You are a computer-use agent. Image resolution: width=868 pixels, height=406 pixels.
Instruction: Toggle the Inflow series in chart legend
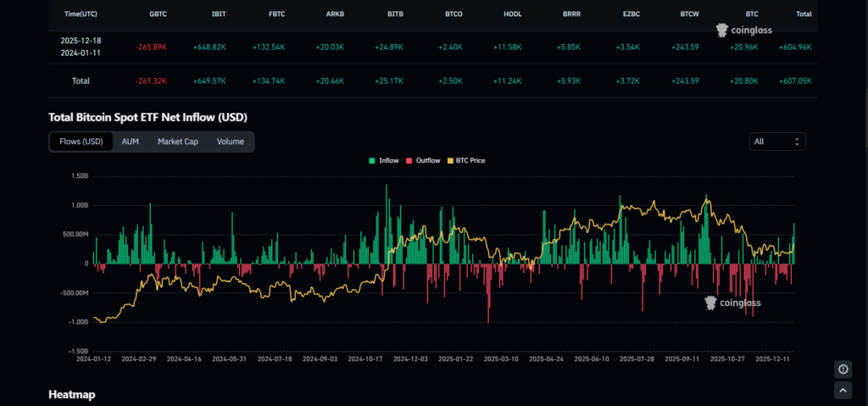click(383, 160)
